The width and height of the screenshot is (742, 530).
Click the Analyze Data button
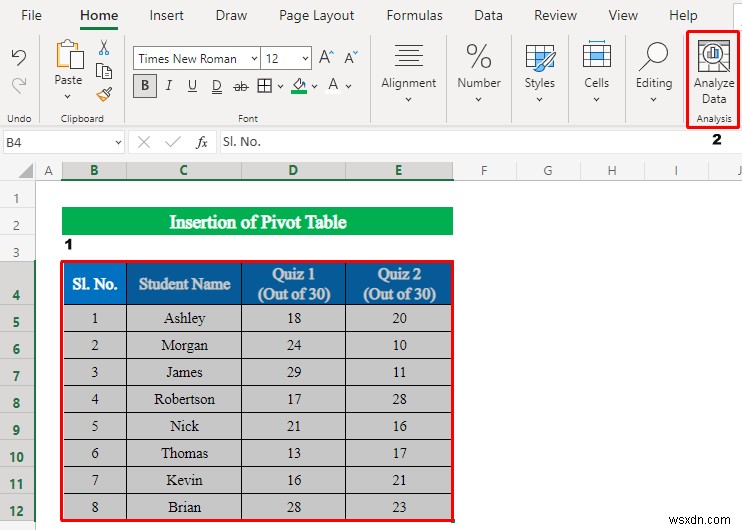[714, 79]
